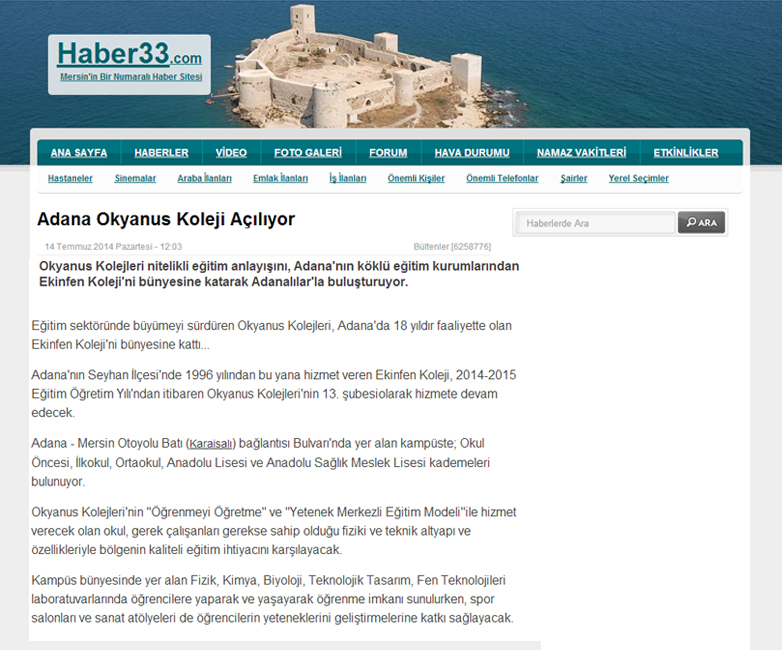Viewport: 782px width, 650px height.
Task: Open FOTO GALERİ in the navigation bar
Action: pos(308,153)
